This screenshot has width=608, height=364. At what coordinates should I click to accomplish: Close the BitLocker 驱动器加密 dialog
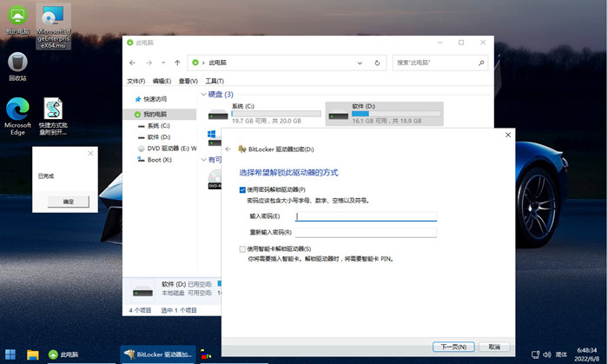[508, 135]
